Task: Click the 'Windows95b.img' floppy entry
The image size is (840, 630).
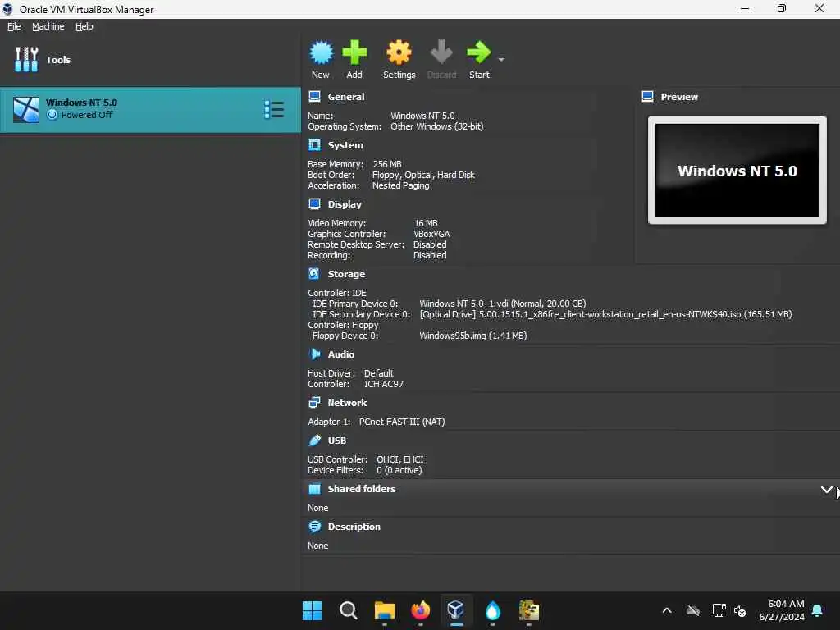Action: pos(473,336)
